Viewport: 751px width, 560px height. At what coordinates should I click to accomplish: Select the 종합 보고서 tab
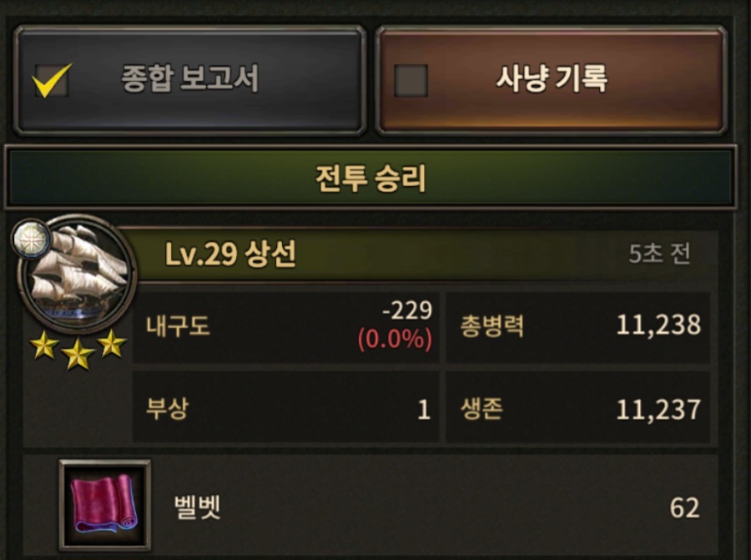point(190,80)
